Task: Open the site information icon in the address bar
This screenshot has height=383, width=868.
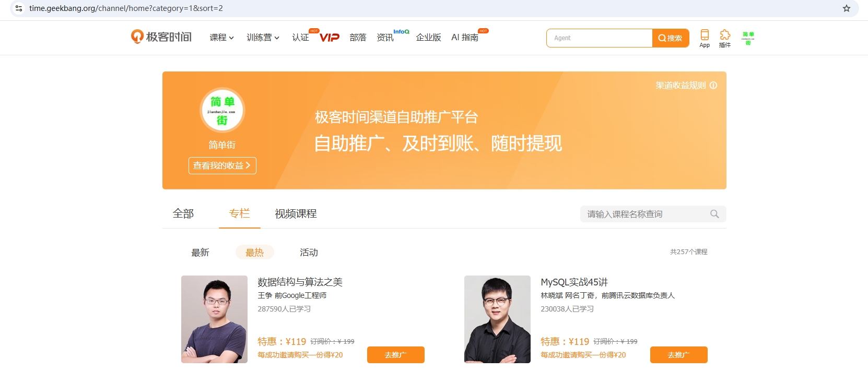Action: pyautogui.click(x=19, y=8)
